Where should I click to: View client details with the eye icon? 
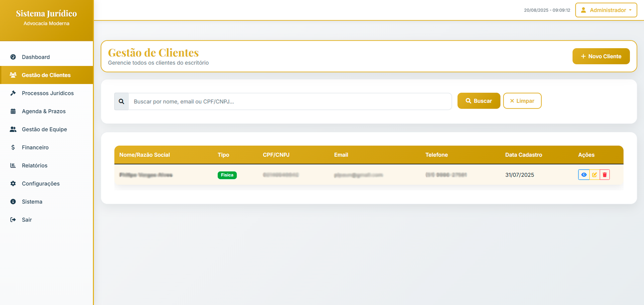click(584, 175)
